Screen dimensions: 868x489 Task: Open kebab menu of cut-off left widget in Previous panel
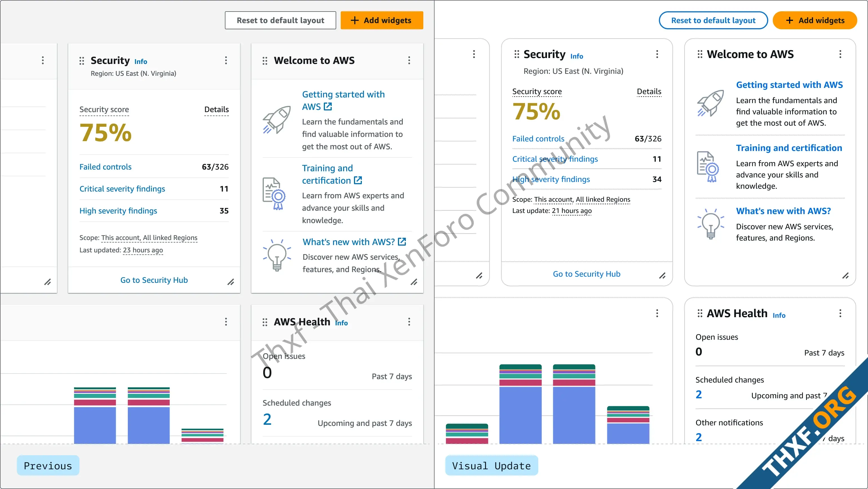(x=43, y=60)
